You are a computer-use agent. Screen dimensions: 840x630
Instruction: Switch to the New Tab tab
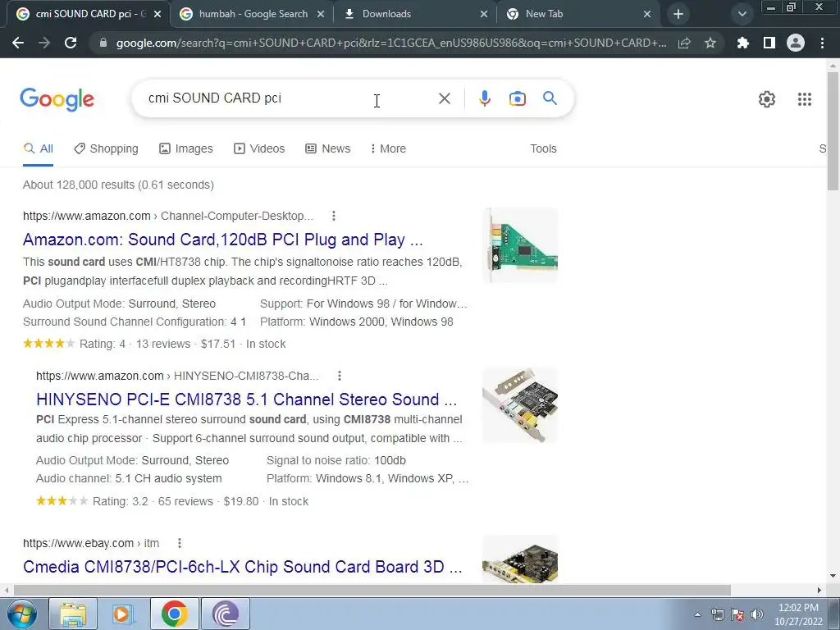(577, 14)
